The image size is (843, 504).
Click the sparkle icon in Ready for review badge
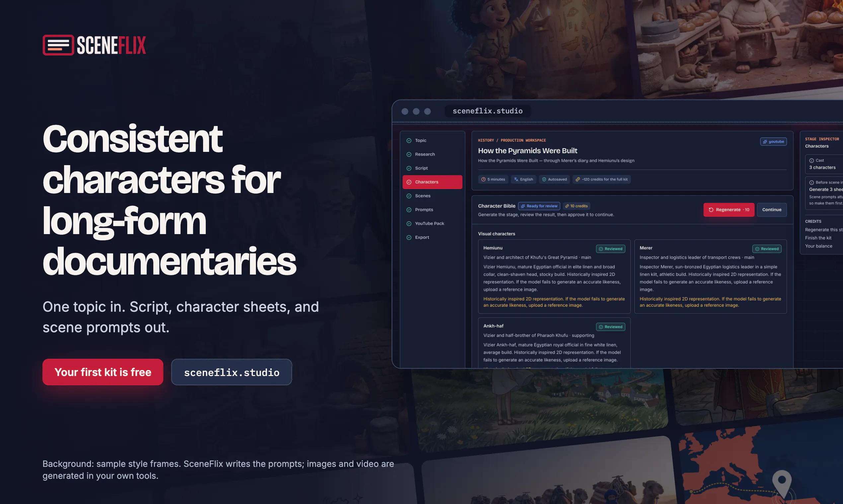pyautogui.click(x=523, y=206)
